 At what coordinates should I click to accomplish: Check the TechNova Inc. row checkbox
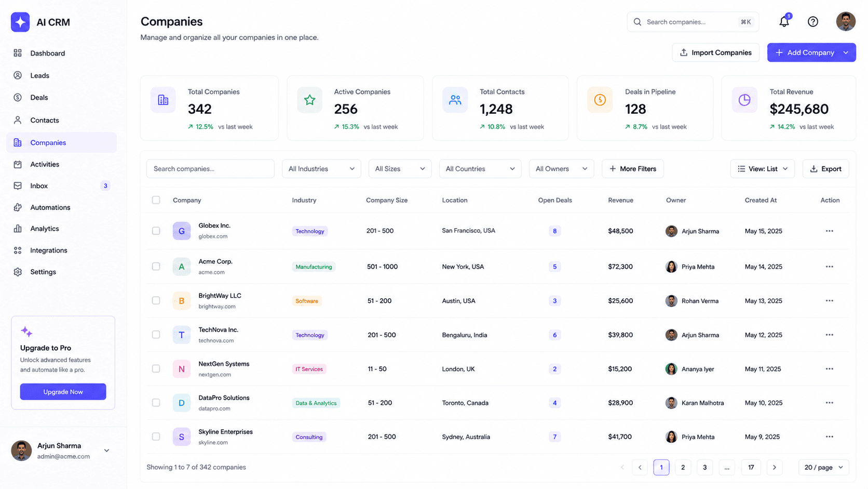[x=156, y=334]
